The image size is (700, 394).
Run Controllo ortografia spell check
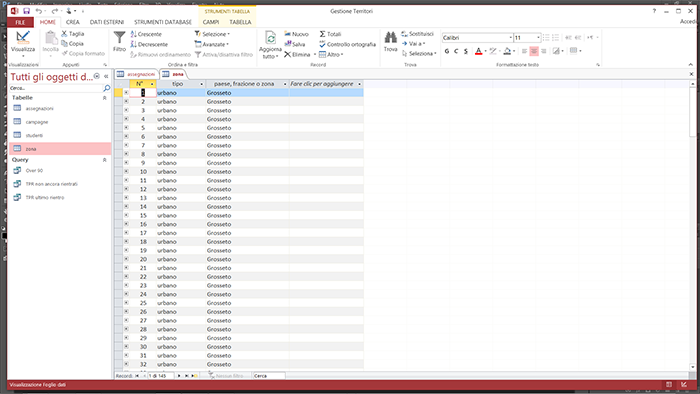347,44
